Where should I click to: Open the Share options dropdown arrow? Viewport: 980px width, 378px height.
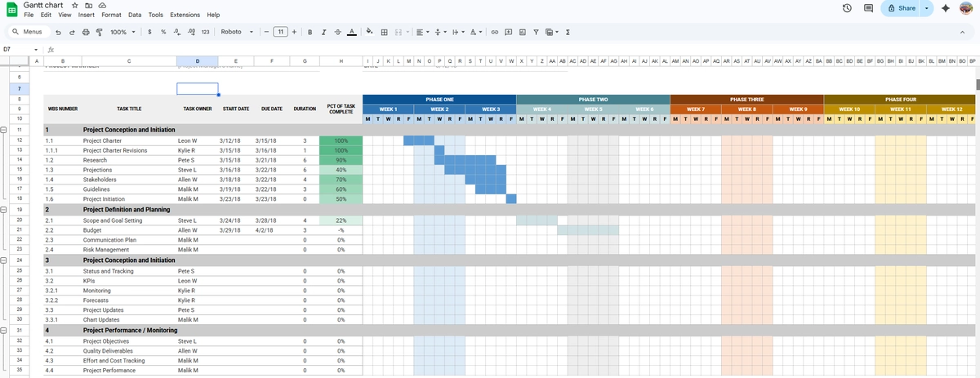click(x=927, y=8)
